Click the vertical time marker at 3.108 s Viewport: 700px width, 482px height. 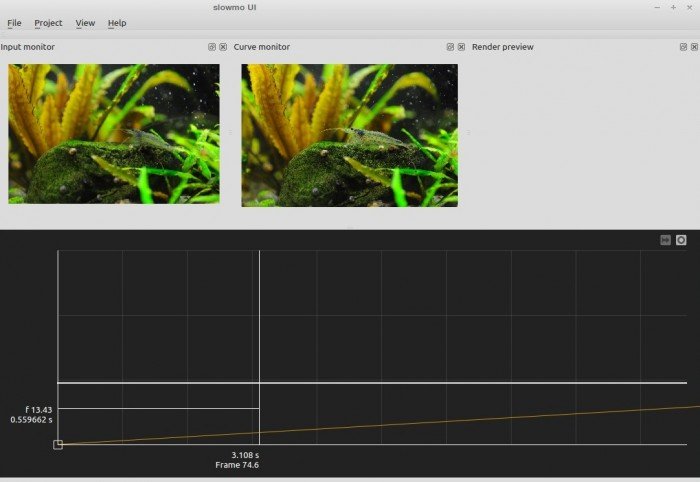point(259,330)
